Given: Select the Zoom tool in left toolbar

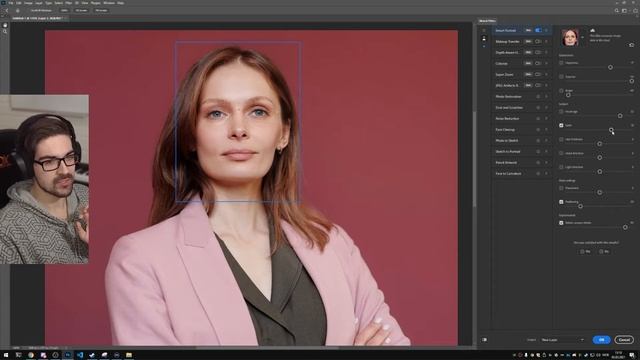Looking at the screenshot, I should pyautogui.click(x=5, y=31).
